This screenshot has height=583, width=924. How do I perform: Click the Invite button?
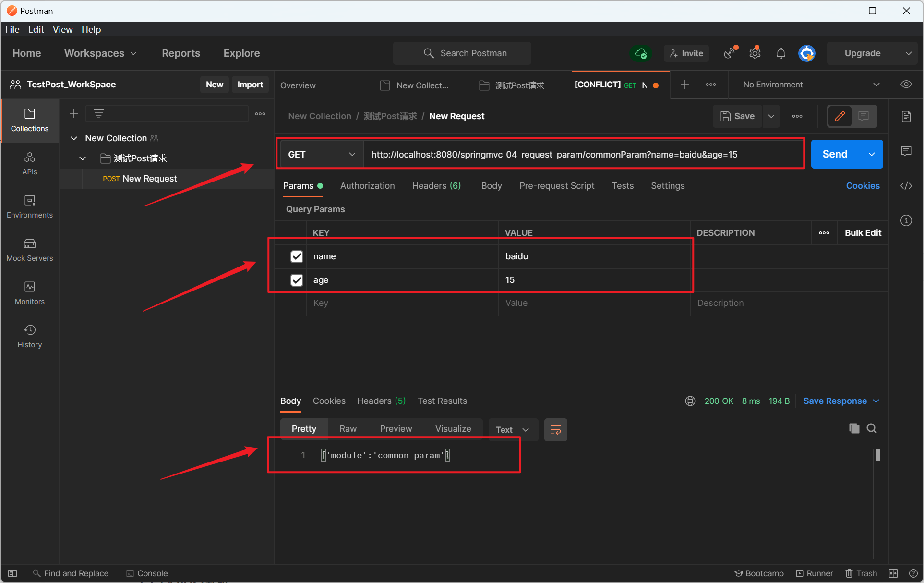[x=686, y=53]
